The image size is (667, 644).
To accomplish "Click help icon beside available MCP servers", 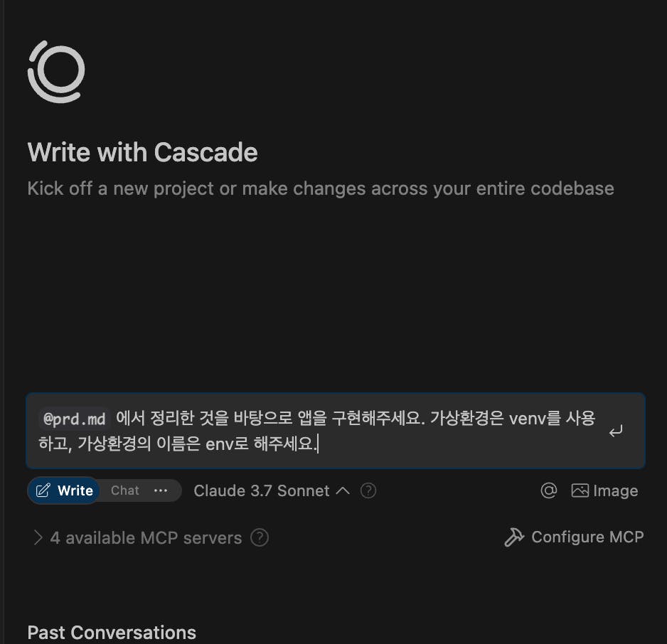I will (x=260, y=538).
